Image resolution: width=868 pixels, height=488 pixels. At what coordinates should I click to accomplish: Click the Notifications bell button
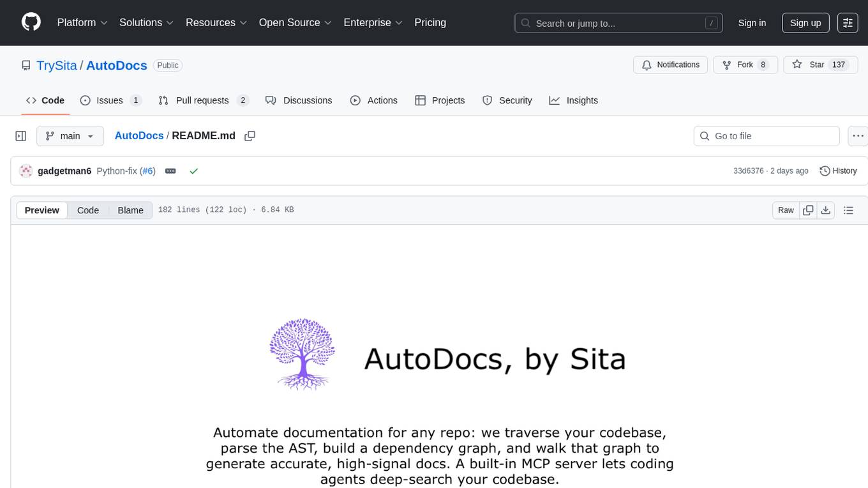click(671, 65)
